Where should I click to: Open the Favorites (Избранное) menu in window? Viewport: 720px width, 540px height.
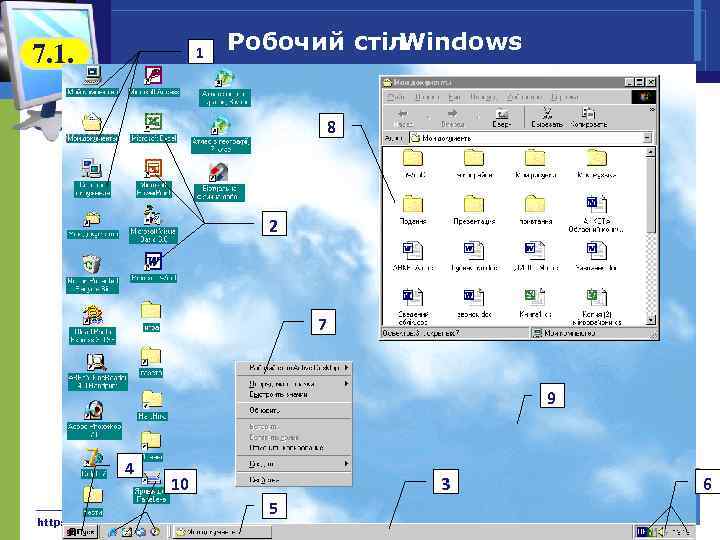click(x=524, y=97)
